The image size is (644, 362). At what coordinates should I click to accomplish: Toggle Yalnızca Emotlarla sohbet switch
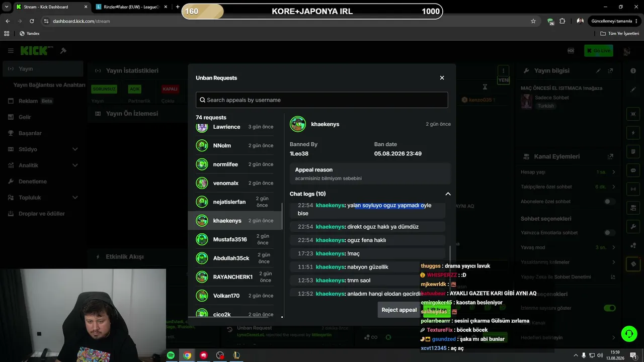pos(609,233)
